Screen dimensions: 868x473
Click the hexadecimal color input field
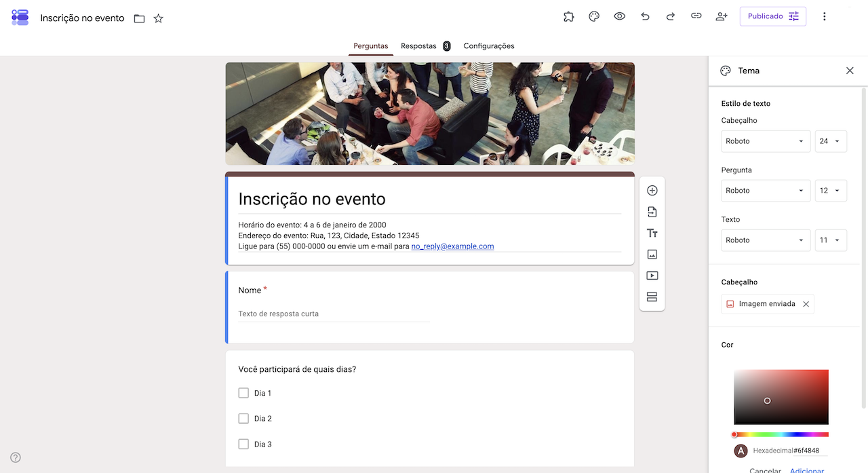click(x=811, y=451)
